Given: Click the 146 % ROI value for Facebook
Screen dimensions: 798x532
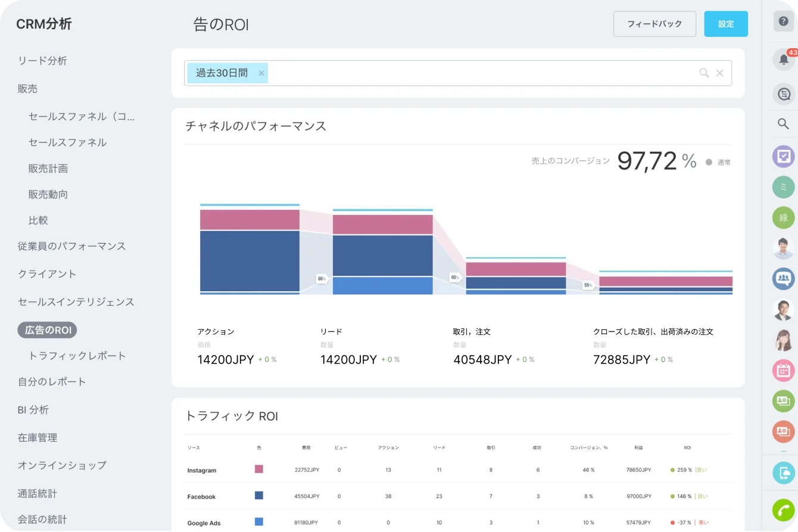Looking at the screenshot, I should pyautogui.click(x=684, y=496).
